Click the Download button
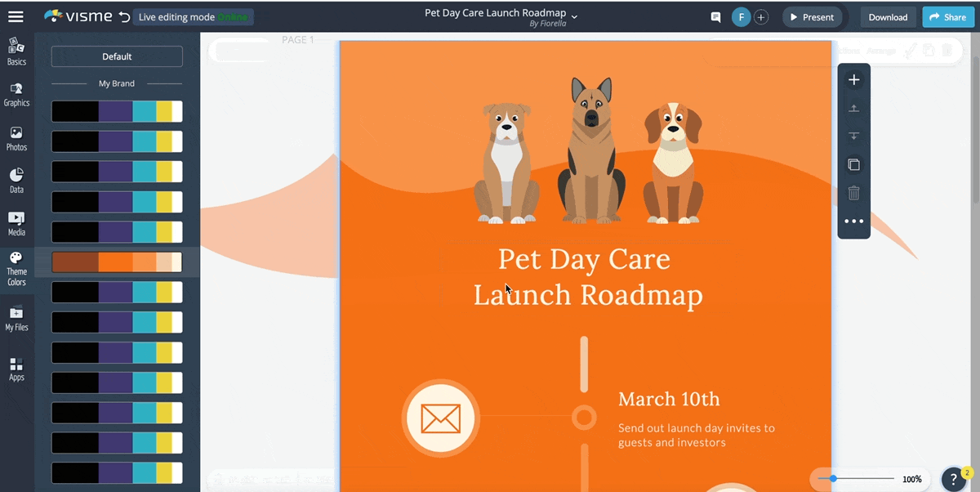Viewport: 980px width, 492px height. tap(888, 17)
